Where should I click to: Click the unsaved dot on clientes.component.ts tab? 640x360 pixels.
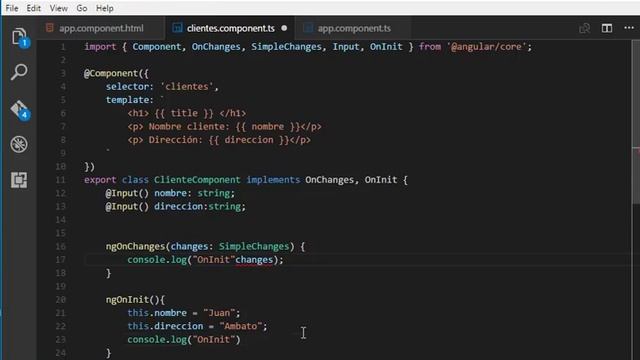(284, 28)
